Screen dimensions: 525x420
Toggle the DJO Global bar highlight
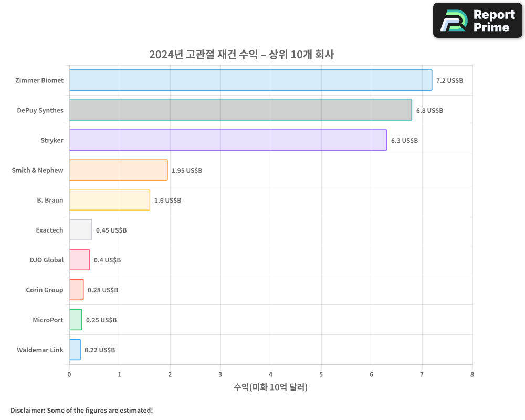[x=79, y=260]
